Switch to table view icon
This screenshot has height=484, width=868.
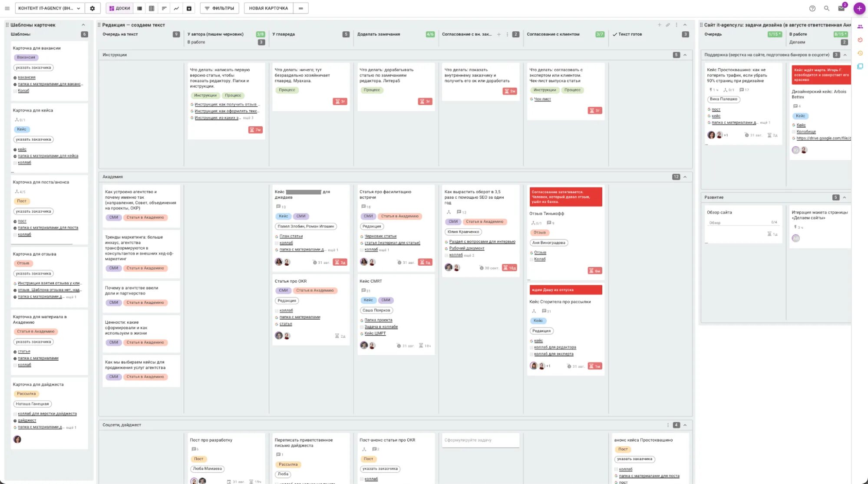[x=152, y=8]
